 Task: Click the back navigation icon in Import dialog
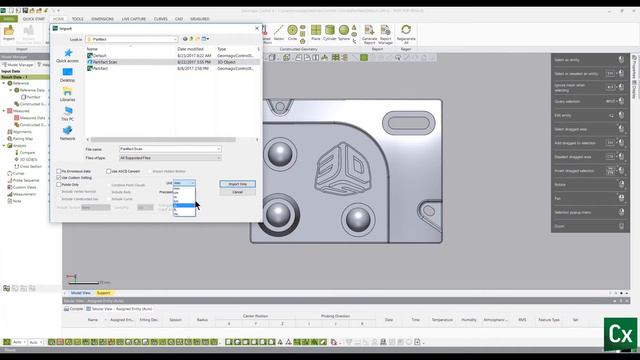tap(185, 39)
